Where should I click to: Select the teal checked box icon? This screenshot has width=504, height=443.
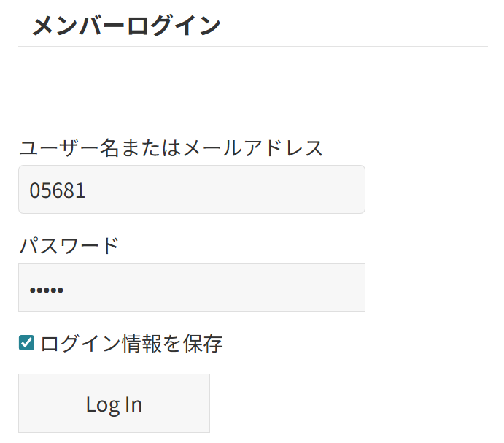coord(26,342)
